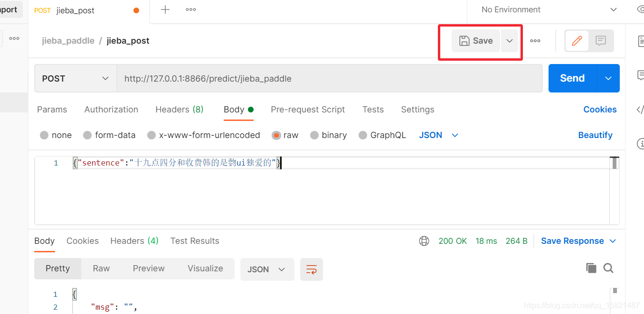The width and height of the screenshot is (644, 314).
Task: Search the response with magnifier icon
Action: click(x=608, y=268)
